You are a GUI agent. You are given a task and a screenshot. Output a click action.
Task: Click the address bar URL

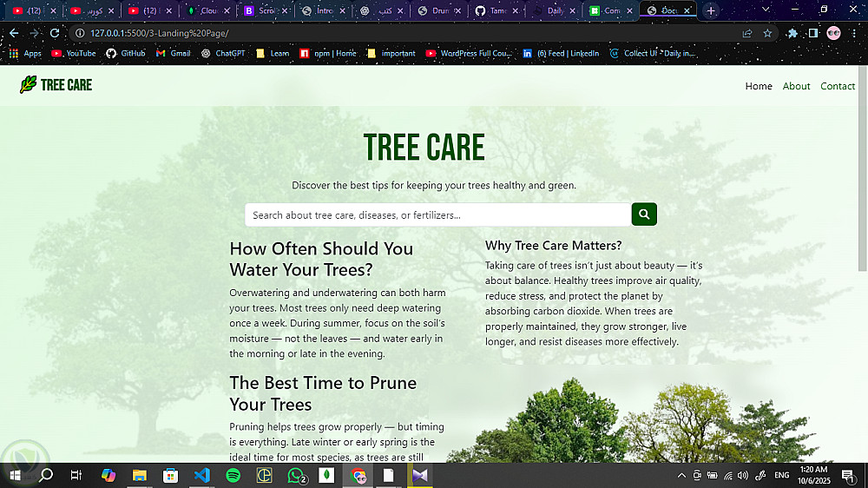click(160, 33)
